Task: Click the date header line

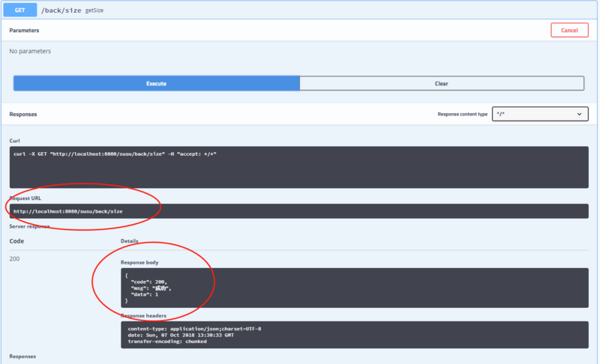Action: [x=181, y=335]
